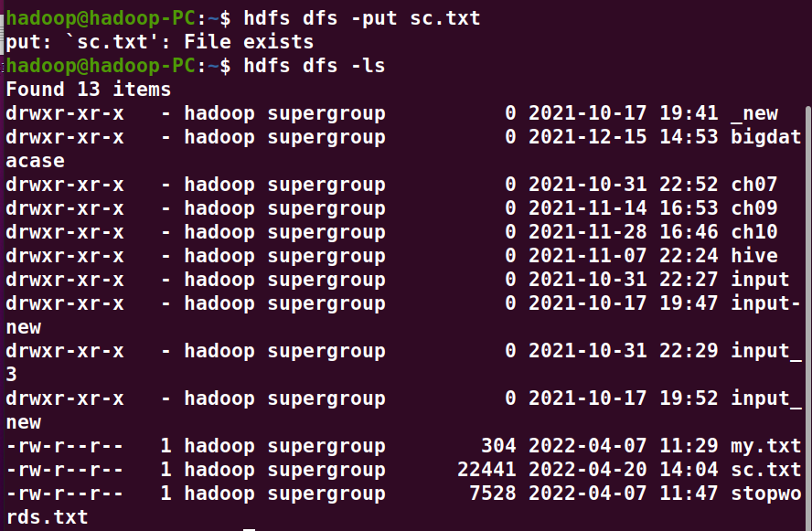Click the ch10 directory name
812x531 pixels.
pos(754,232)
